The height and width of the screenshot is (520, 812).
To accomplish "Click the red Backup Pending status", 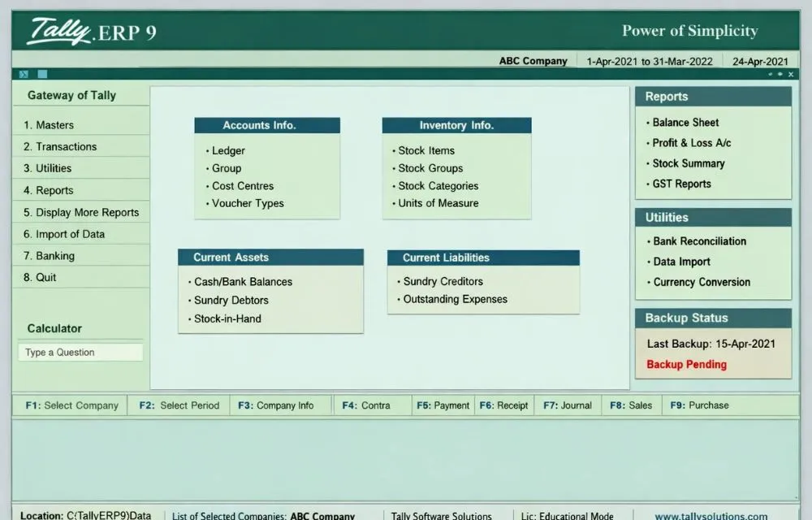I will pos(686,365).
